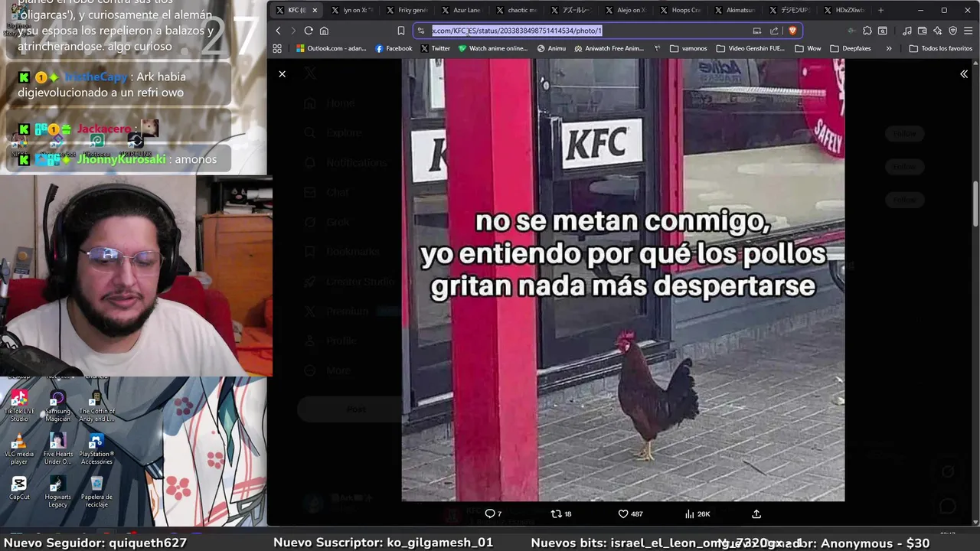The height and width of the screenshot is (551, 980).
Task: Click the browser forward arrow
Action: click(x=292, y=31)
